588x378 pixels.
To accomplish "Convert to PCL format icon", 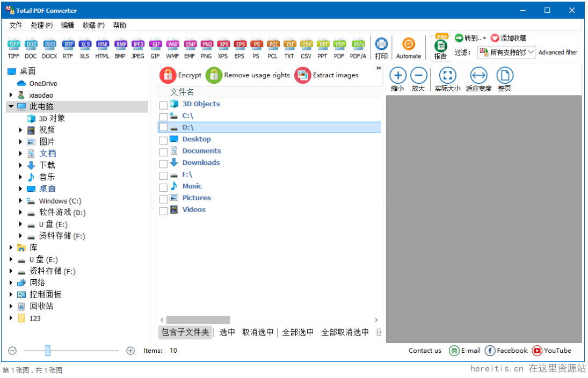I will [x=273, y=45].
